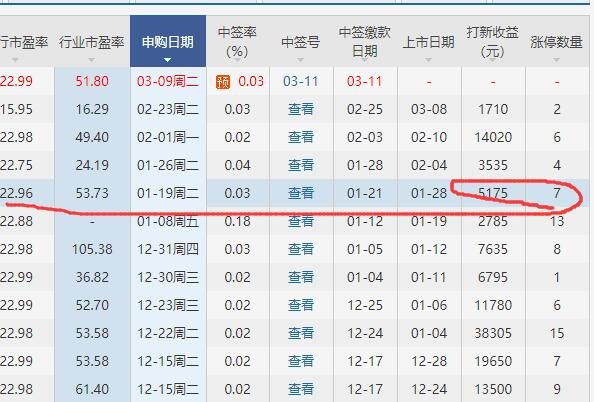This screenshot has height=402, width=594.
Task: Click the 0.04 中签率 value
Action: (x=237, y=165)
